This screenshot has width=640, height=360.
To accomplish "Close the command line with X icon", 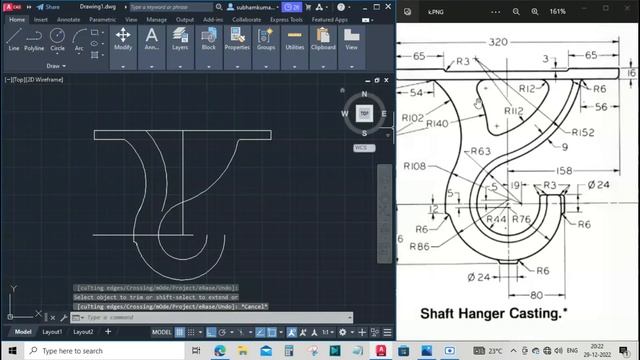I will (x=53, y=318).
